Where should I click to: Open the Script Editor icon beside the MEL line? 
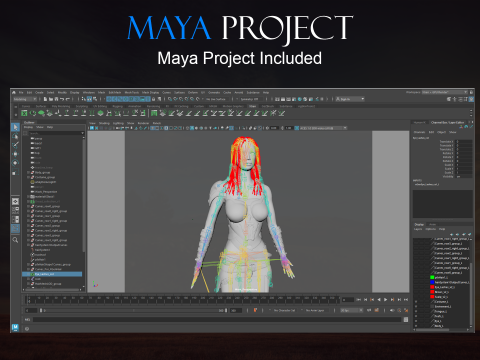click(x=406, y=319)
